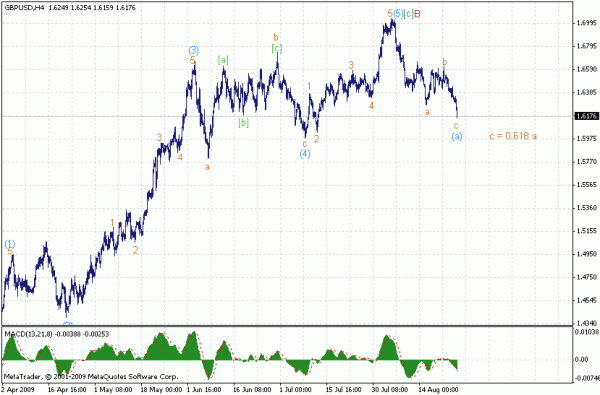Click the '16 Apr 16:00' time label
This screenshot has width=600, height=395.
click(x=67, y=390)
